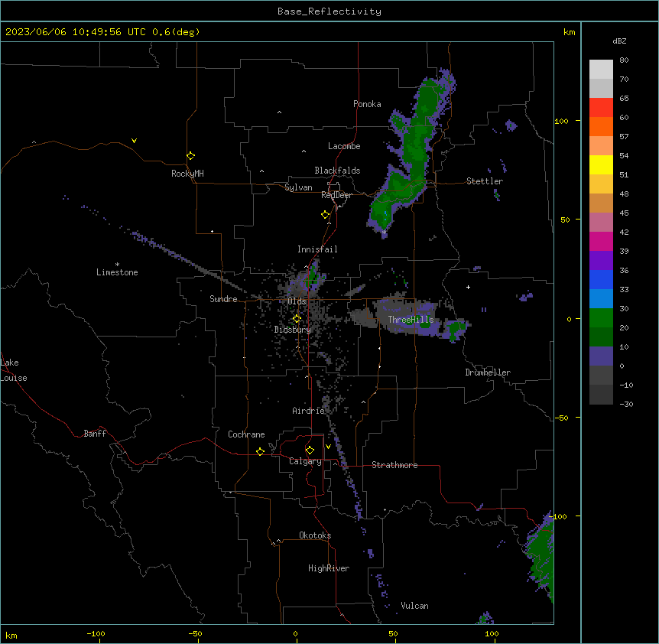Click the RedDeer label
The height and width of the screenshot is (644, 659).
[336, 195]
